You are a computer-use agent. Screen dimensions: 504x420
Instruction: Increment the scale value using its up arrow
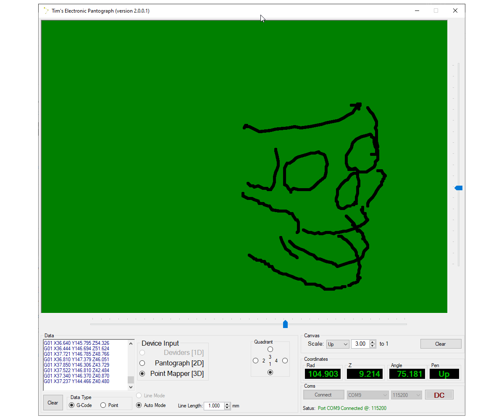click(x=372, y=341)
